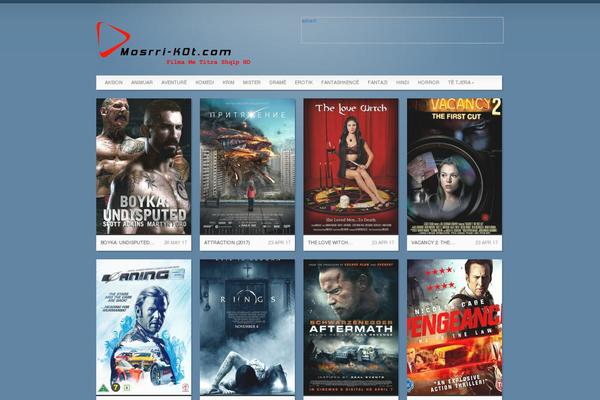The height and width of the screenshot is (400, 600).
Task: Click the ATTRACTION (2017) title link
Action: coord(227,243)
